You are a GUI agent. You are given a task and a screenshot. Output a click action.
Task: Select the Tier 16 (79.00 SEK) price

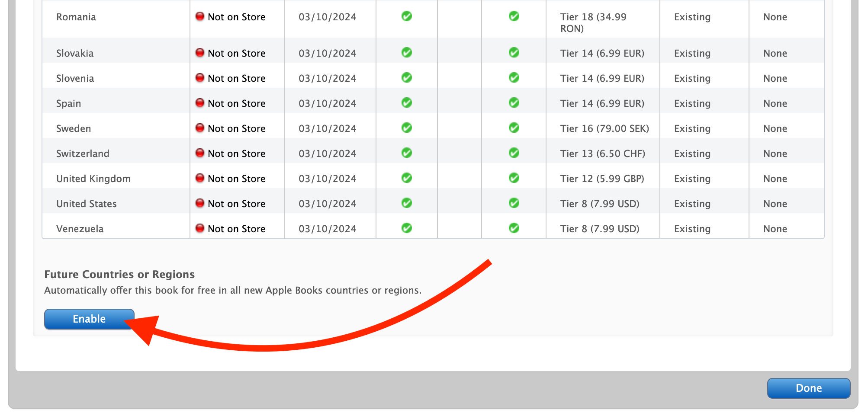coord(604,128)
